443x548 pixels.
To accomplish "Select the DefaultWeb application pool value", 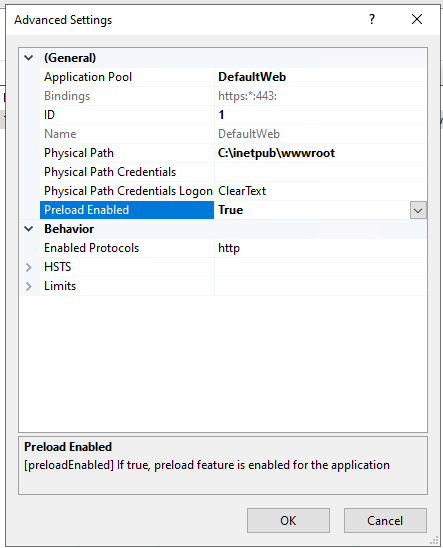I will coord(252,77).
